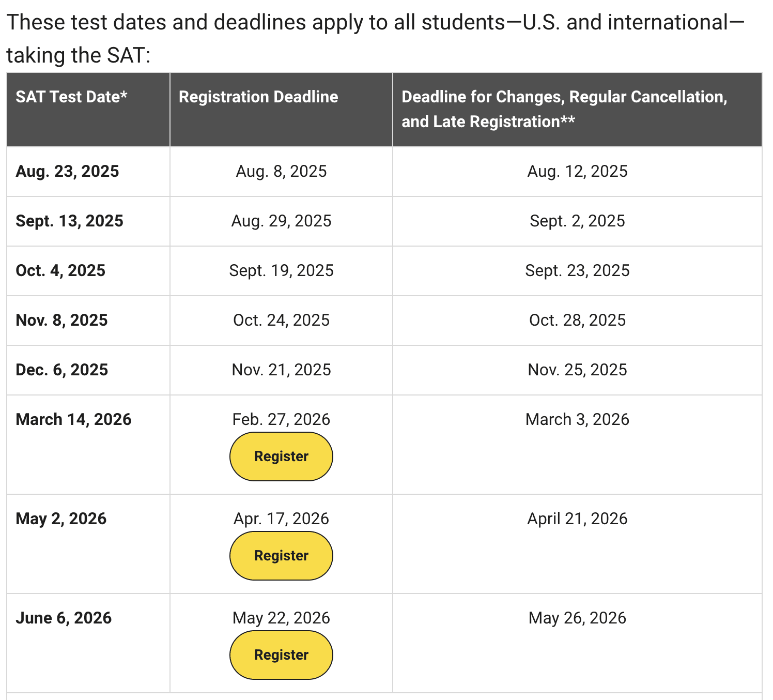Click the Feb. 27, 2026 deadline text

pos(281,419)
